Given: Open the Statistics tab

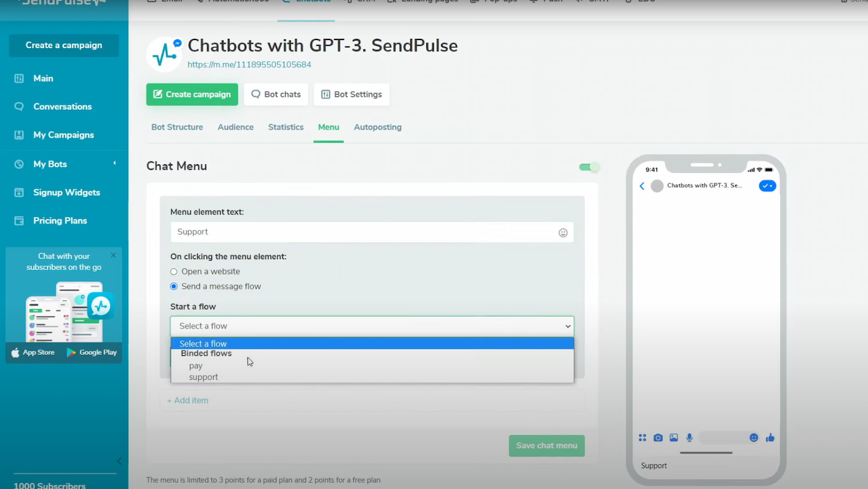Looking at the screenshot, I should coord(286,127).
